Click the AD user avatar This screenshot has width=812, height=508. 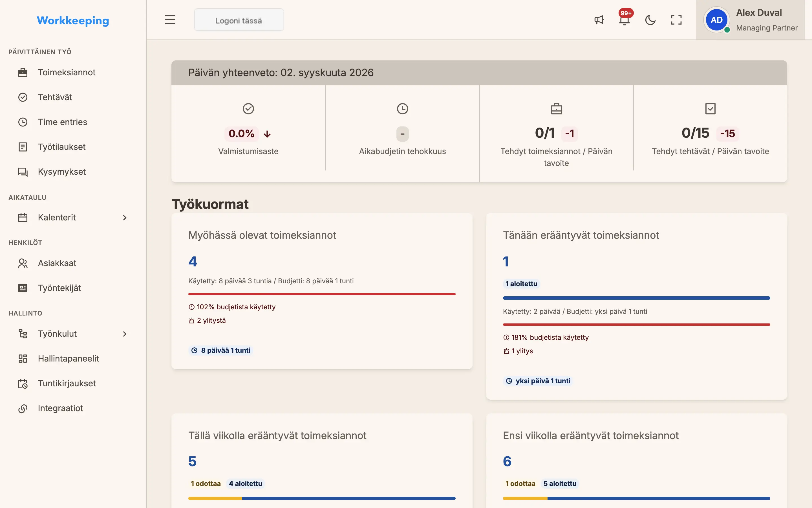(x=717, y=20)
